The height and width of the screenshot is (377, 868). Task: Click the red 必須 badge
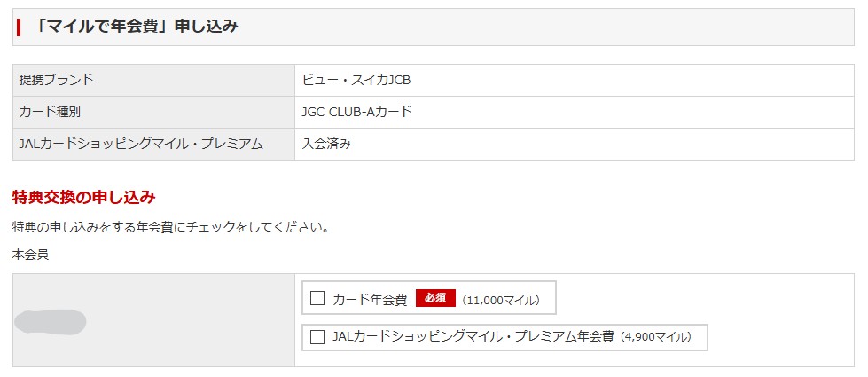tap(435, 298)
